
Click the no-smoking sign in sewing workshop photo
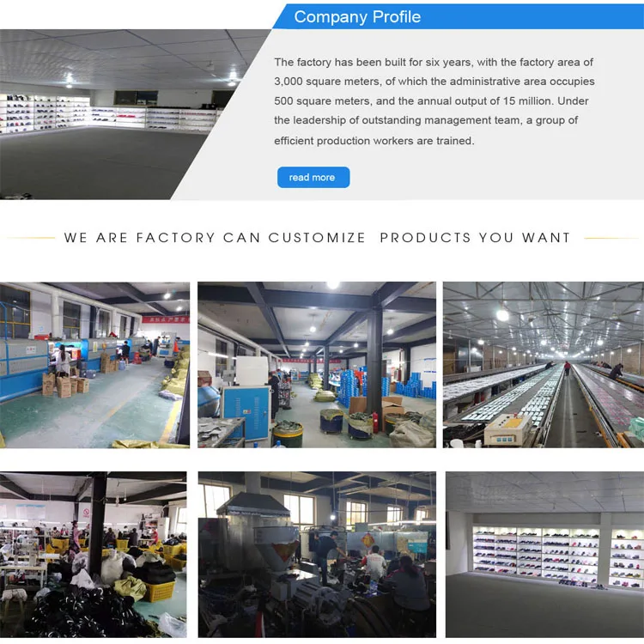click(x=86, y=512)
